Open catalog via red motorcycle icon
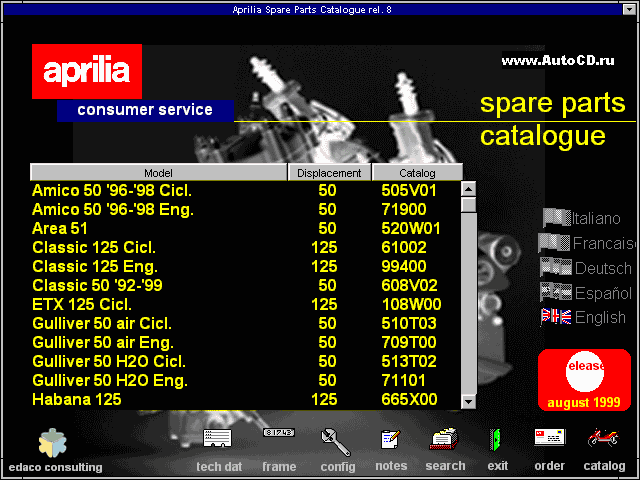The height and width of the screenshot is (480, 640). (603, 438)
